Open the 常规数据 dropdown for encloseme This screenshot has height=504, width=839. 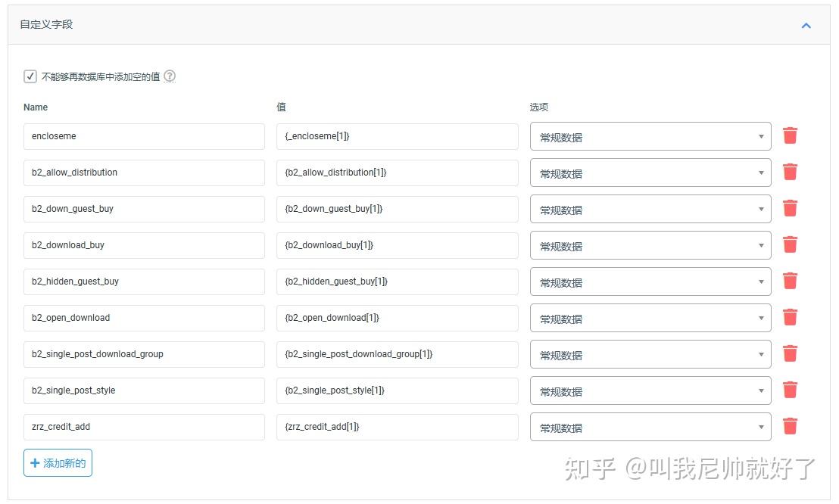(650, 136)
